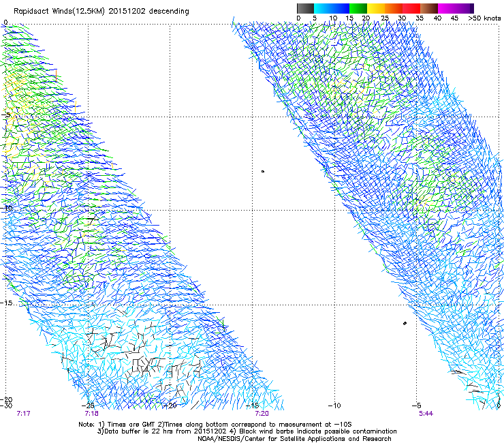Click the green 15-20 knots legend swatch
504x443 pixels.
(358, 8)
